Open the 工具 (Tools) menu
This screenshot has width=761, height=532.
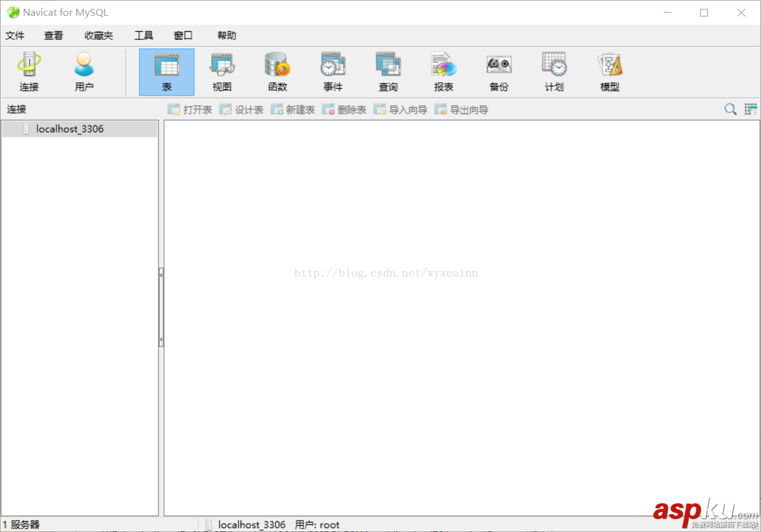tap(144, 35)
